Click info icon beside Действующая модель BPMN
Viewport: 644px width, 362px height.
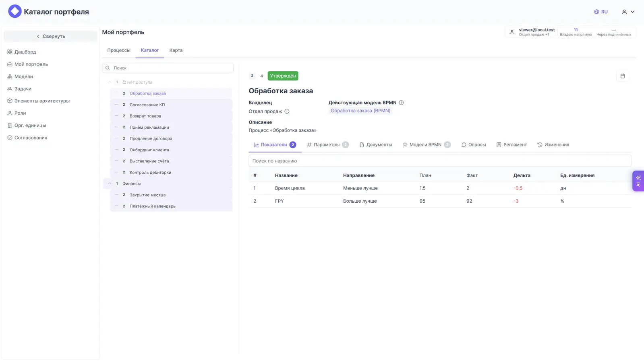[x=401, y=103]
